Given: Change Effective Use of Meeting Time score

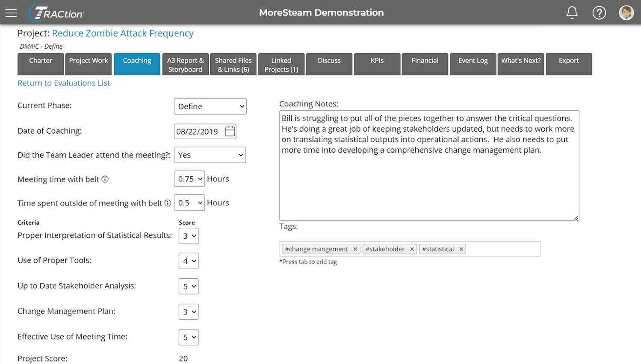Looking at the screenshot, I should tap(189, 337).
